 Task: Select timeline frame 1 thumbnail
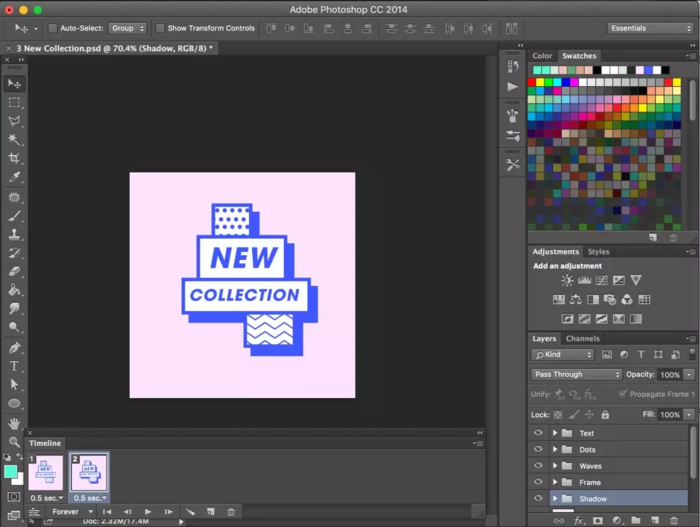coord(46,473)
